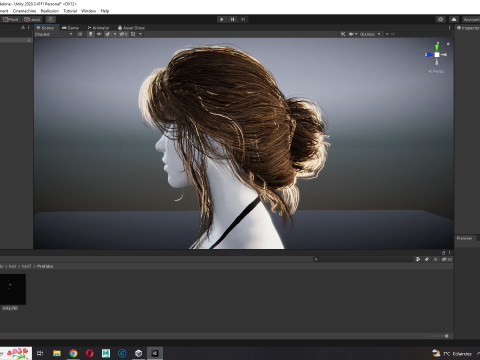Screen dimensions: 480x360
Task: Open the Asset Store tab
Action: [131, 28]
